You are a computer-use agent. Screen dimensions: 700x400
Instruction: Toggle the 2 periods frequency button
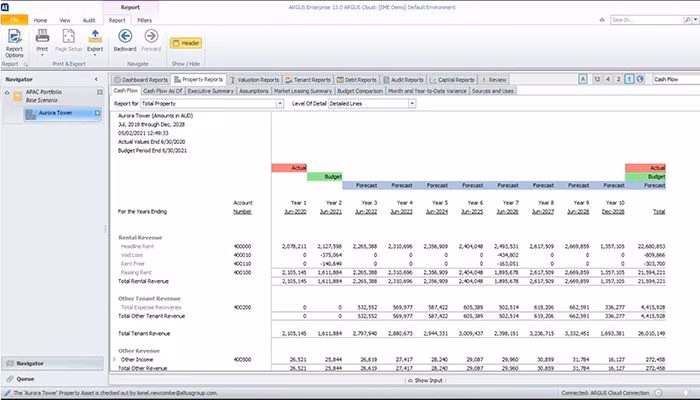coord(618,79)
